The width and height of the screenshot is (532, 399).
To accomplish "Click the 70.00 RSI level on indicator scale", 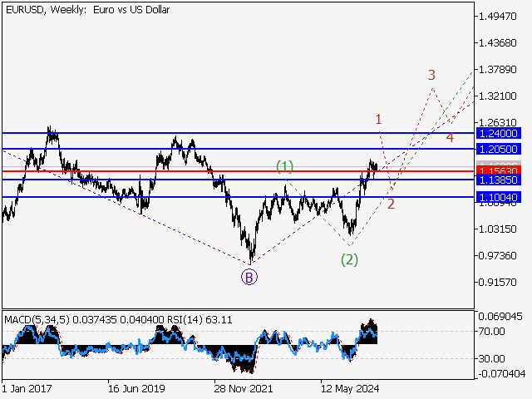I will (491, 332).
